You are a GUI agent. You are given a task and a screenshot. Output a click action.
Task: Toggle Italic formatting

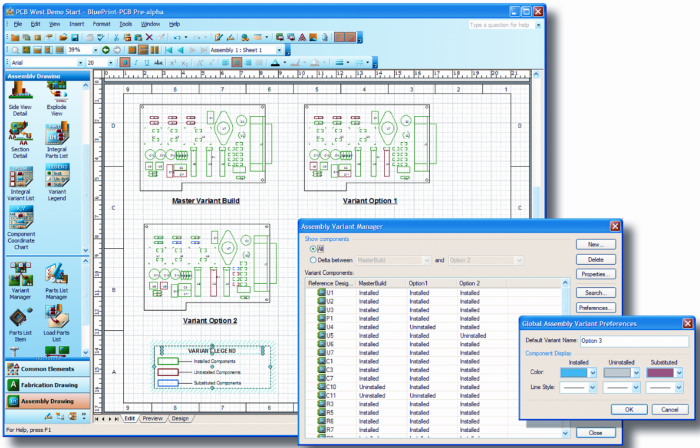click(136, 63)
